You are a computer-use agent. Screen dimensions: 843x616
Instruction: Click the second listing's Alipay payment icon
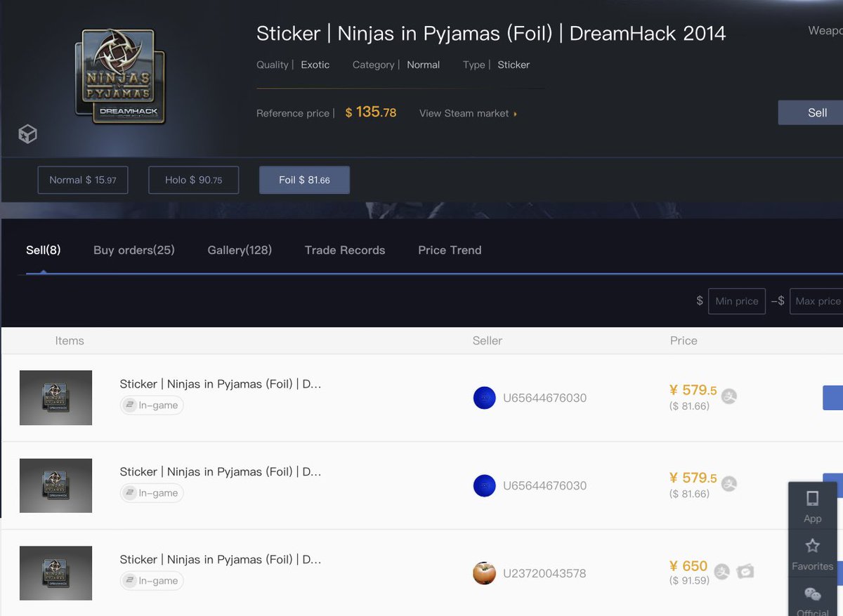tap(729, 484)
